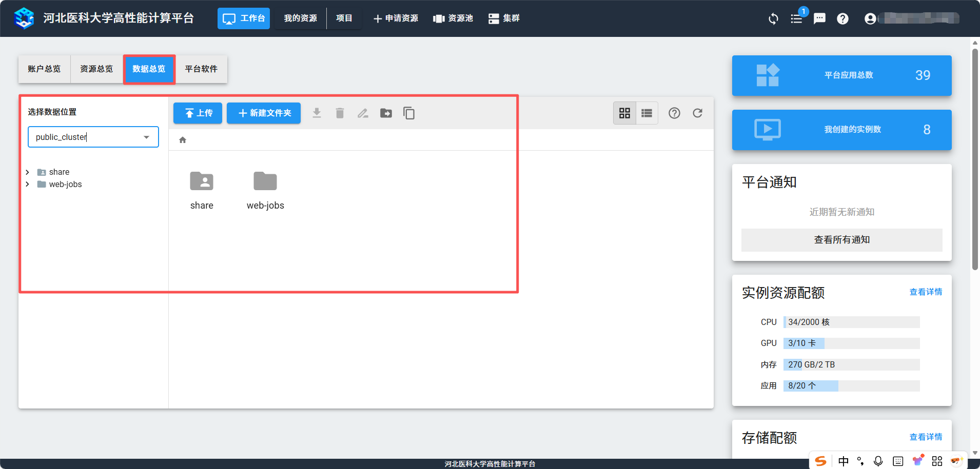The height and width of the screenshot is (469, 980).
Task: Click the trash delete icon
Action: (340, 113)
